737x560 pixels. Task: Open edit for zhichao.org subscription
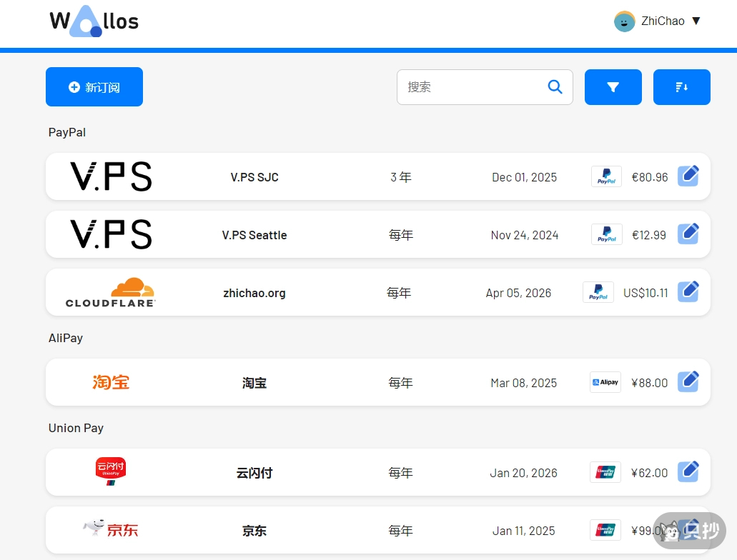(688, 291)
